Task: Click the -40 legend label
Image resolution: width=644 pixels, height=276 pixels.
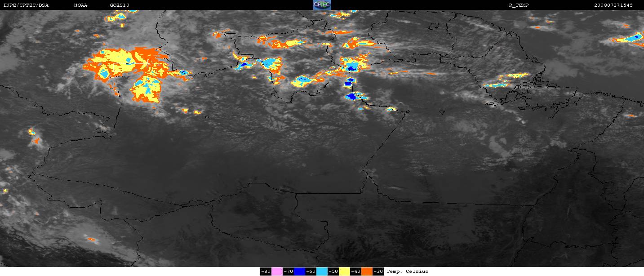Action: click(x=355, y=272)
